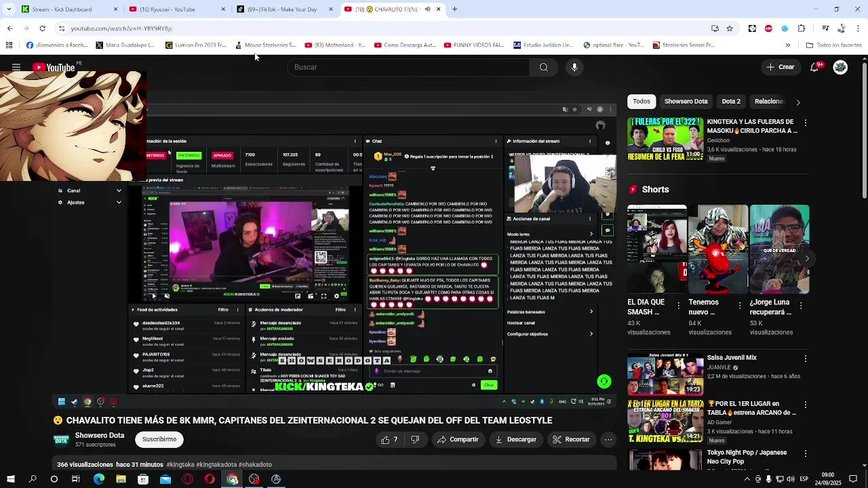Open KINGTEKA Y LAS FULERAS video thumbnail
The image size is (868, 488).
click(665, 140)
